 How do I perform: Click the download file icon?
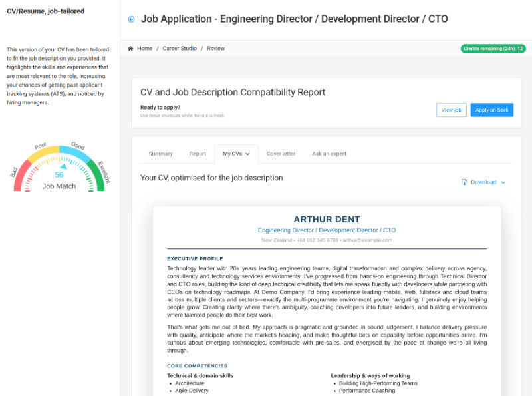[464, 182]
